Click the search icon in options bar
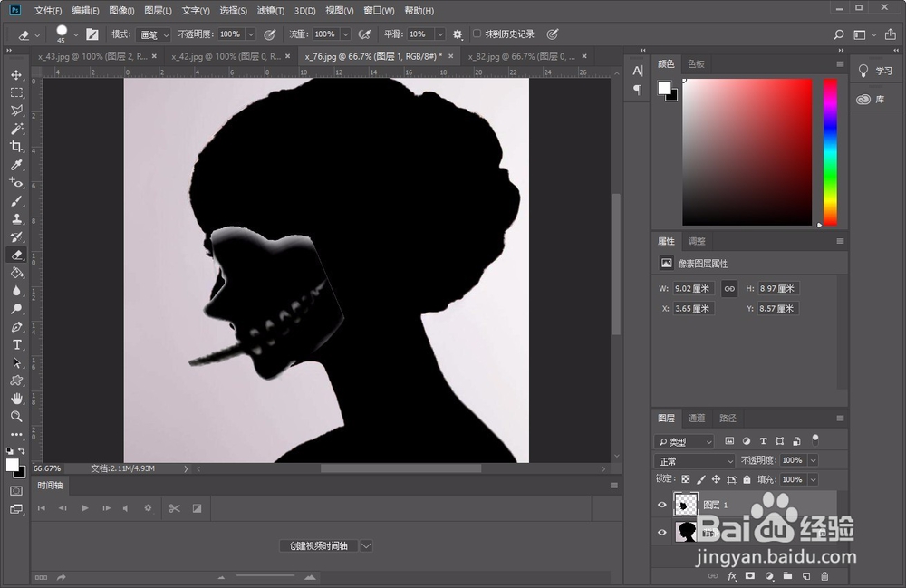 tap(838, 34)
